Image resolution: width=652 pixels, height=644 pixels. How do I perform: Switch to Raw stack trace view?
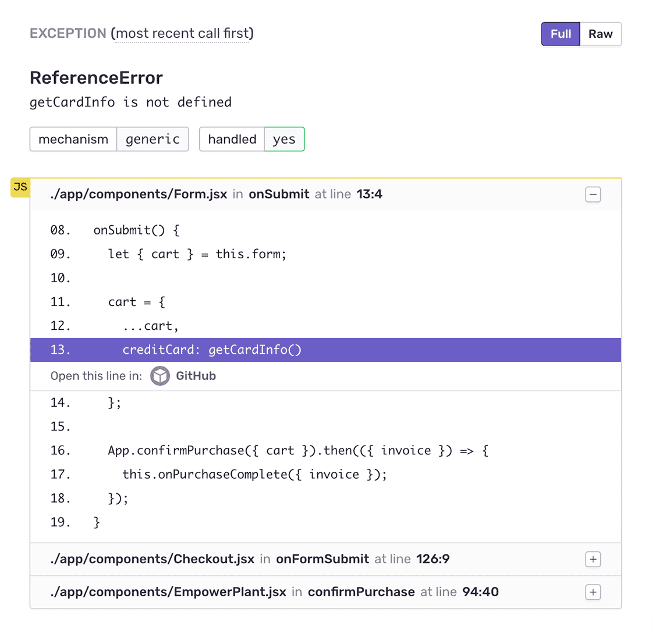pos(600,34)
